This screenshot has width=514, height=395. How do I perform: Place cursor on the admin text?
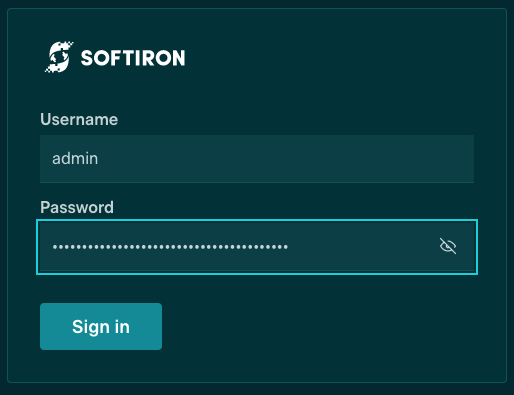(75, 158)
